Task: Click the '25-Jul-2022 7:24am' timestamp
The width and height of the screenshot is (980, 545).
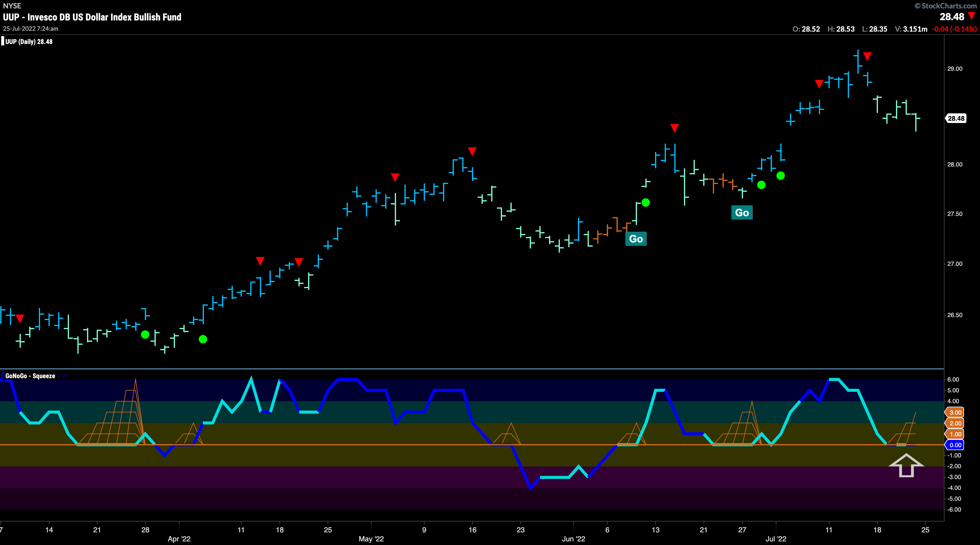Action: pos(30,29)
